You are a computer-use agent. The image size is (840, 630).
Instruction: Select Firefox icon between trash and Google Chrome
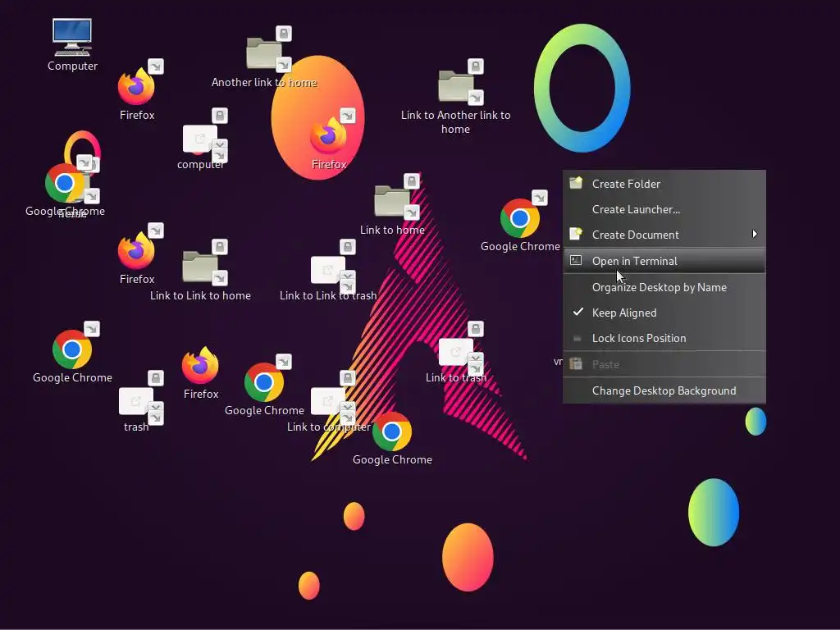pos(200,365)
